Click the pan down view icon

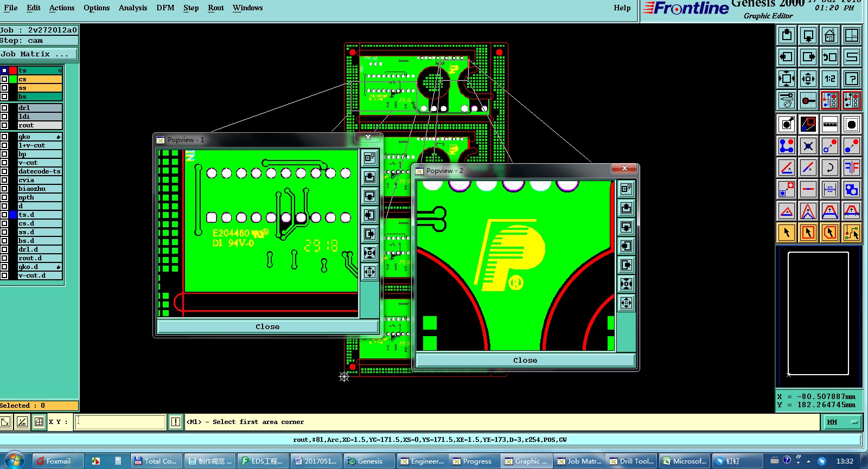[808, 35]
